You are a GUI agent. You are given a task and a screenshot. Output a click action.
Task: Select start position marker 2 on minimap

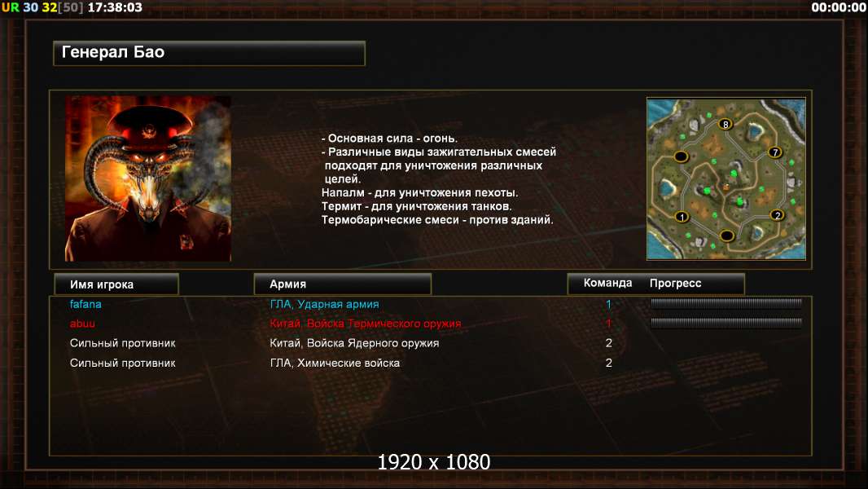click(x=778, y=215)
